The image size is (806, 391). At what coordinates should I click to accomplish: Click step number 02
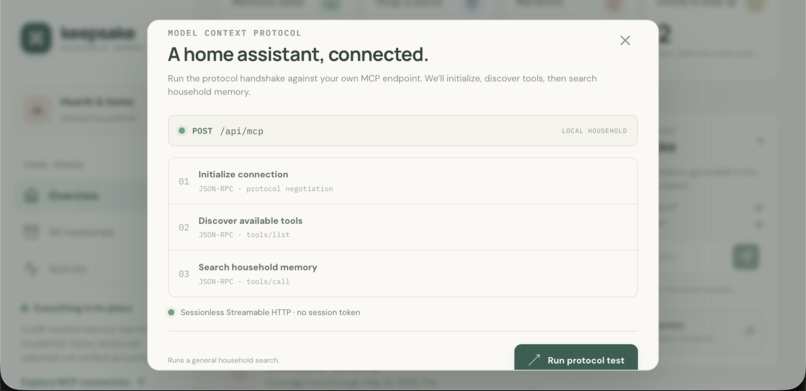(184, 228)
